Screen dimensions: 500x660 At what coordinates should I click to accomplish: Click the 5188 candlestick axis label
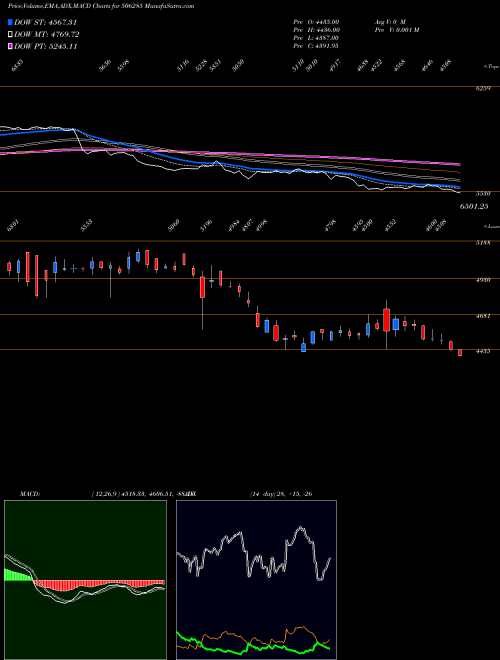pos(482,244)
